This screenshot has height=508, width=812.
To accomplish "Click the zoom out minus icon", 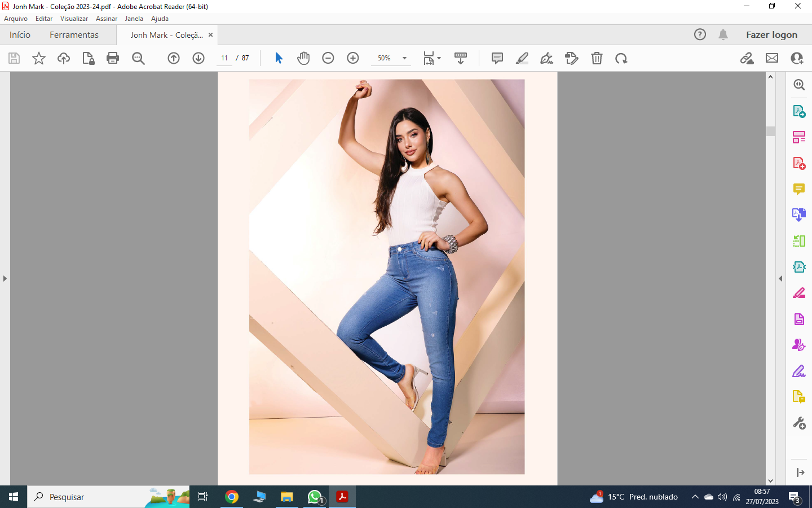I will tap(328, 58).
